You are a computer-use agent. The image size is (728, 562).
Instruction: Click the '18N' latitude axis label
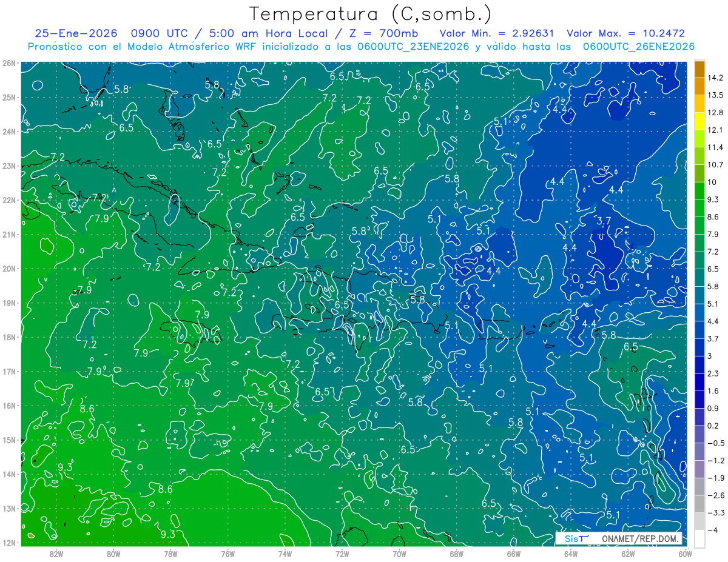click(9, 337)
